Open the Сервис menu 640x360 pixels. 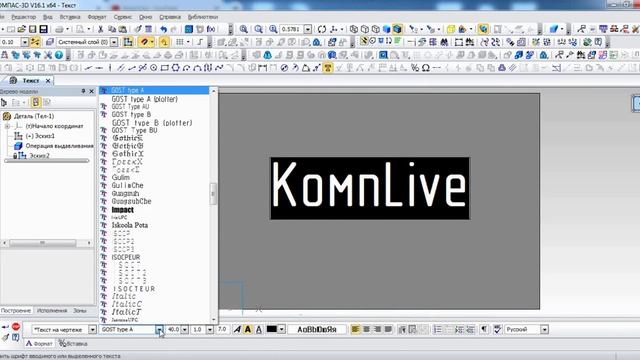(x=122, y=17)
